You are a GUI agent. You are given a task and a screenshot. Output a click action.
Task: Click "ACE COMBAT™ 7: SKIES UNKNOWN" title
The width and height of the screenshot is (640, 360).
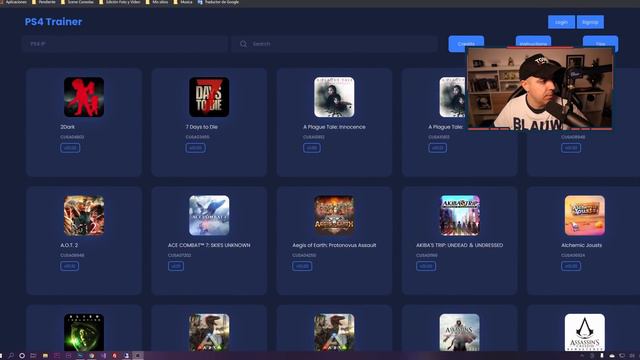point(209,245)
